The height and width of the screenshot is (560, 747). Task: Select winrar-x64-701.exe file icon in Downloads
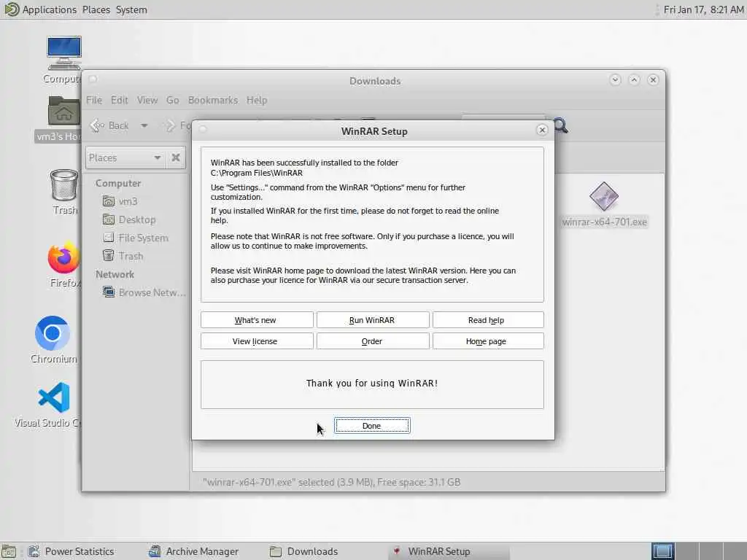(604, 196)
